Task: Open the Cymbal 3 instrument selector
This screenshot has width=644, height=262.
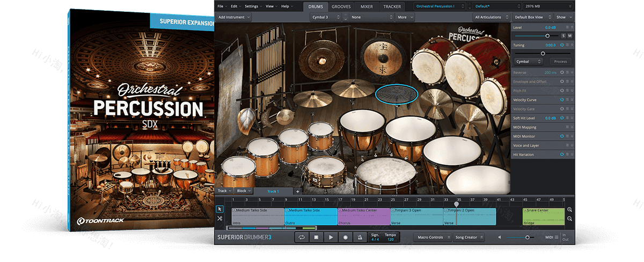Action: (x=326, y=17)
